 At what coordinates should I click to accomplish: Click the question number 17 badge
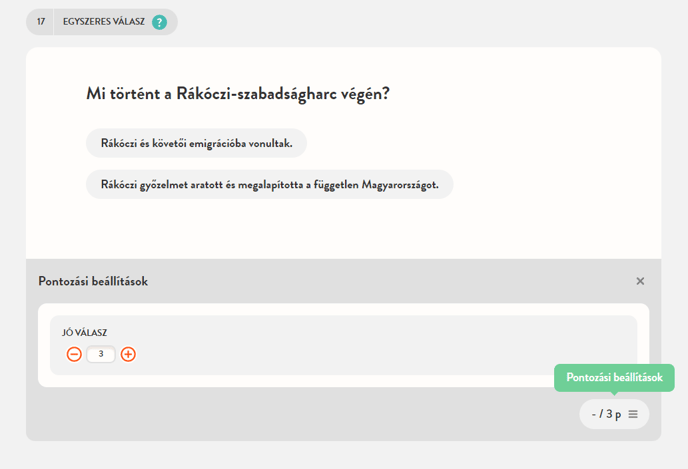[x=41, y=22]
